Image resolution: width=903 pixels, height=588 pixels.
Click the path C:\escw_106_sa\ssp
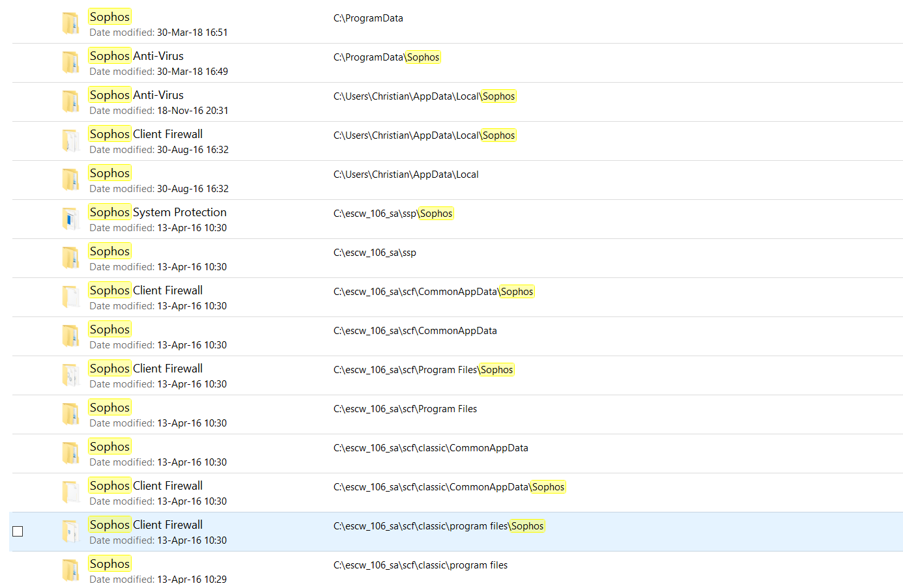[x=375, y=253]
